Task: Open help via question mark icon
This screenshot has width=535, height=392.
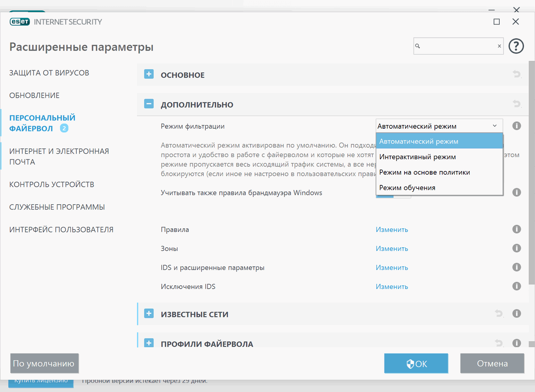Action: 516,46
